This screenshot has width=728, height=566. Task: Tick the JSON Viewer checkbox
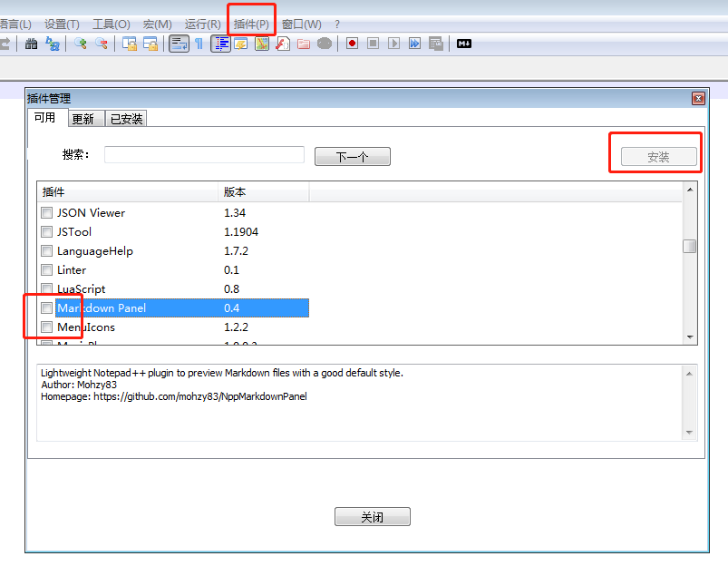click(x=46, y=212)
